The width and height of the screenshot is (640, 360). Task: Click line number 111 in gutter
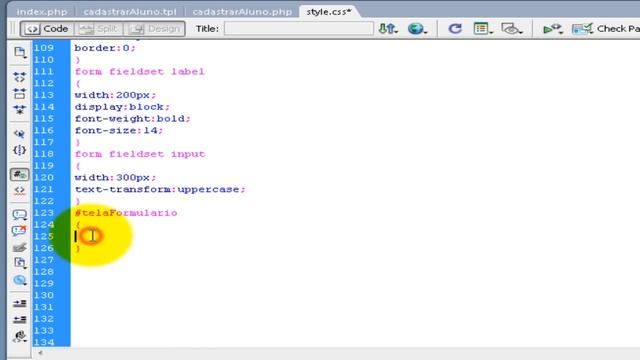coord(44,72)
